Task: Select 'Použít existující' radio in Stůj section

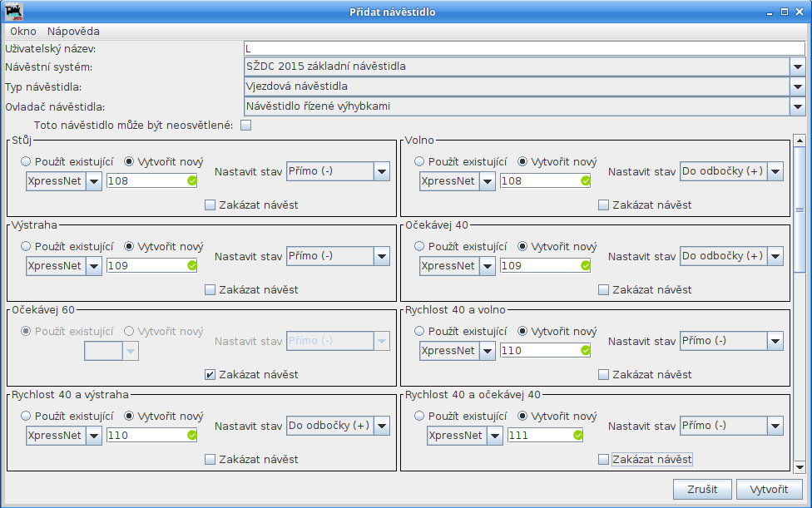Action: pos(27,162)
